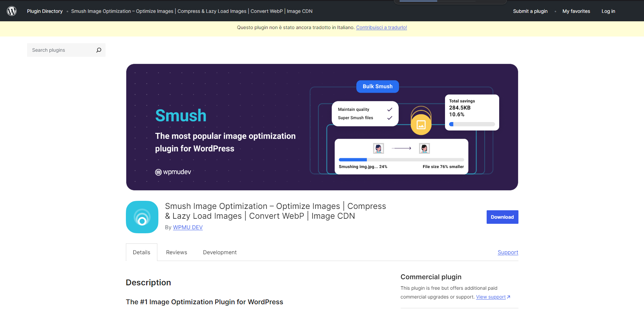Click the Bulk Smush badge in the banner
The height and width of the screenshot is (310, 644).
377,86
